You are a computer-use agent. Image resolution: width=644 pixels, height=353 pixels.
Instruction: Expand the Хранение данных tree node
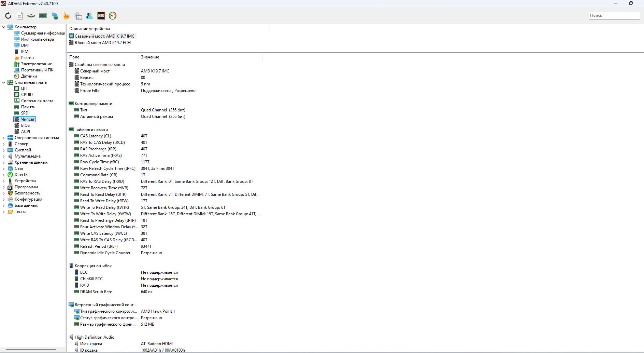[x=4, y=162]
